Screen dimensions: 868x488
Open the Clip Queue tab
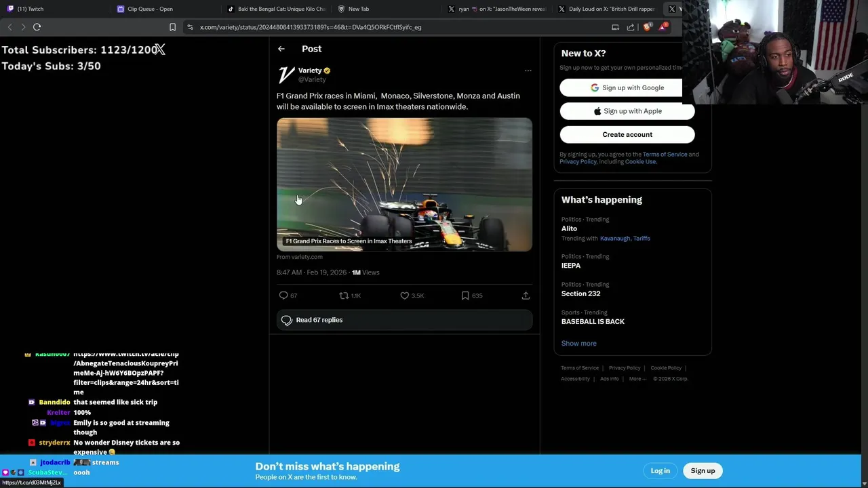146,9
